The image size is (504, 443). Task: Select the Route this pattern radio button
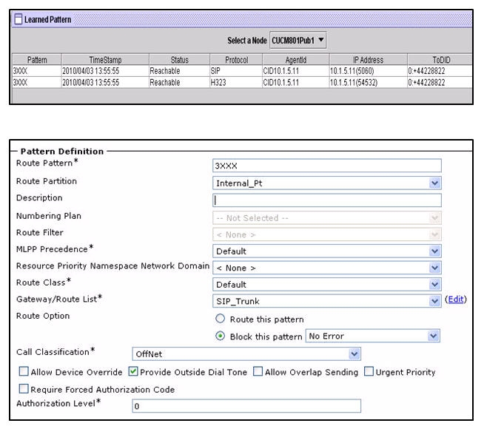(221, 319)
